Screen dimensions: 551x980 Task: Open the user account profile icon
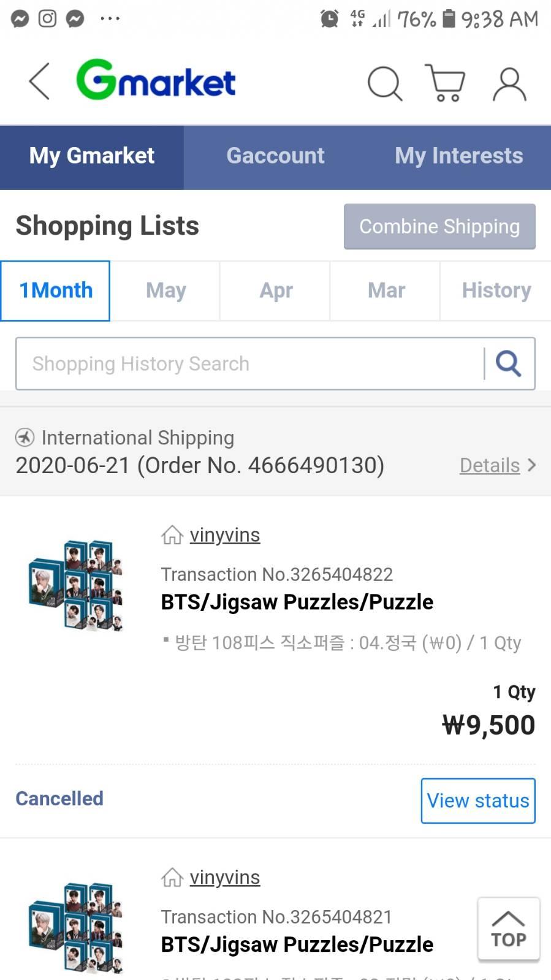click(x=509, y=83)
